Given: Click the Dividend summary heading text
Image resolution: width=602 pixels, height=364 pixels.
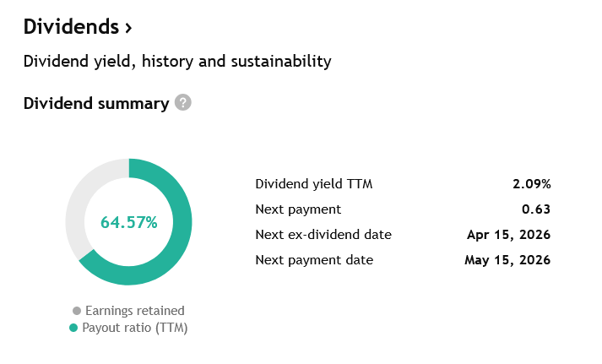Looking at the screenshot, I should 96,104.
